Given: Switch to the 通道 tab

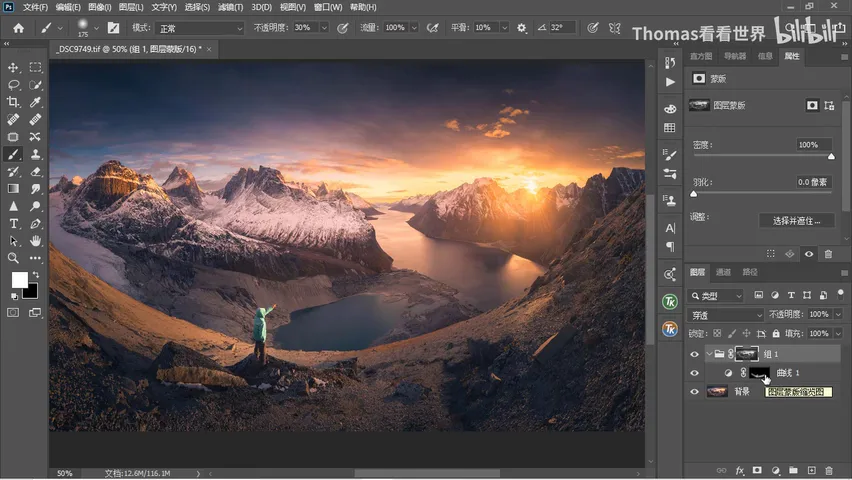Looking at the screenshot, I should tap(723, 272).
